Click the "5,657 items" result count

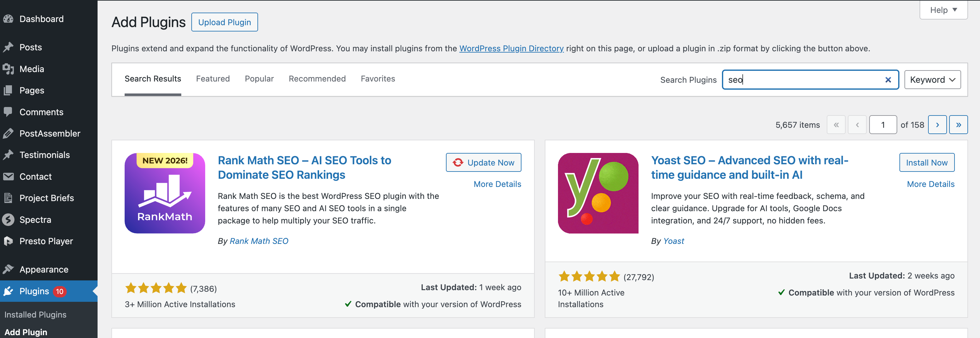point(797,125)
